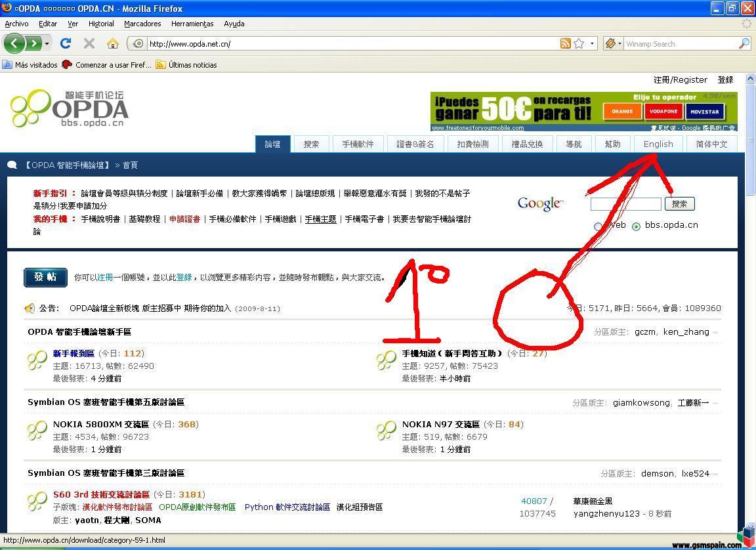The width and height of the screenshot is (756, 550).
Task: Open the 搜索 navigation tab
Action: [312, 144]
